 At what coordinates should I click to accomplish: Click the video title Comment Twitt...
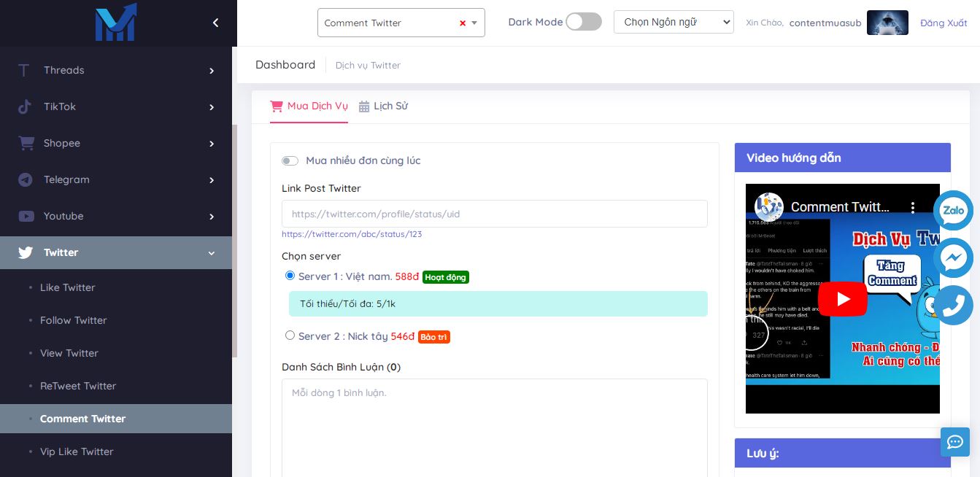pyautogui.click(x=840, y=207)
